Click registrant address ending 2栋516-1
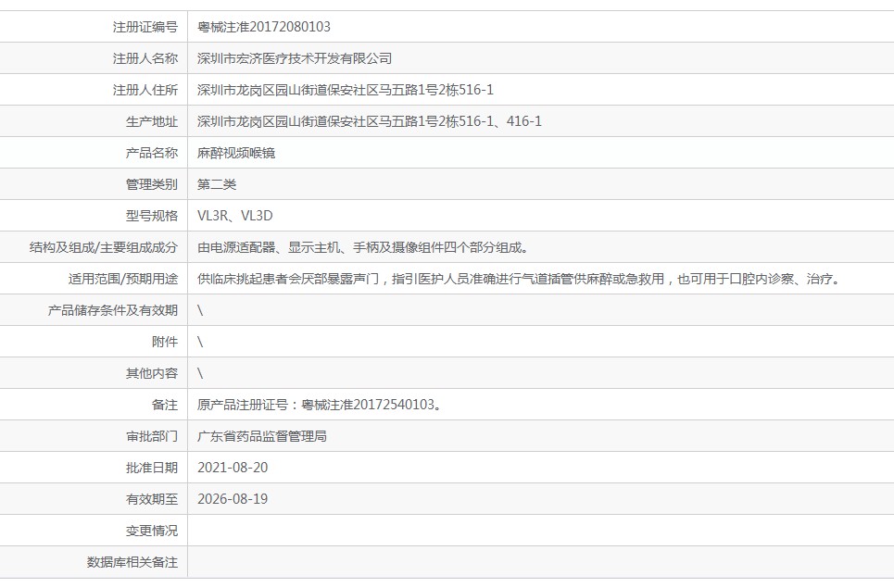Viewport: 894px width, 588px height. point(345,90)
